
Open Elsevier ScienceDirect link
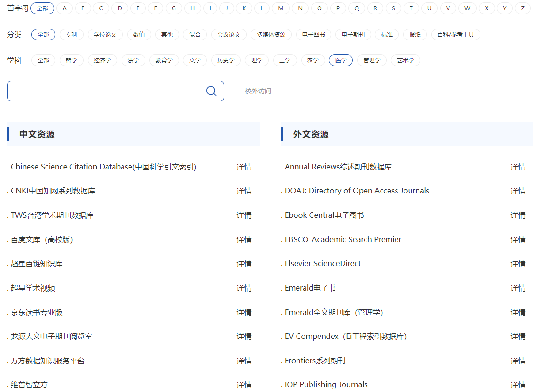coord(323,263)
